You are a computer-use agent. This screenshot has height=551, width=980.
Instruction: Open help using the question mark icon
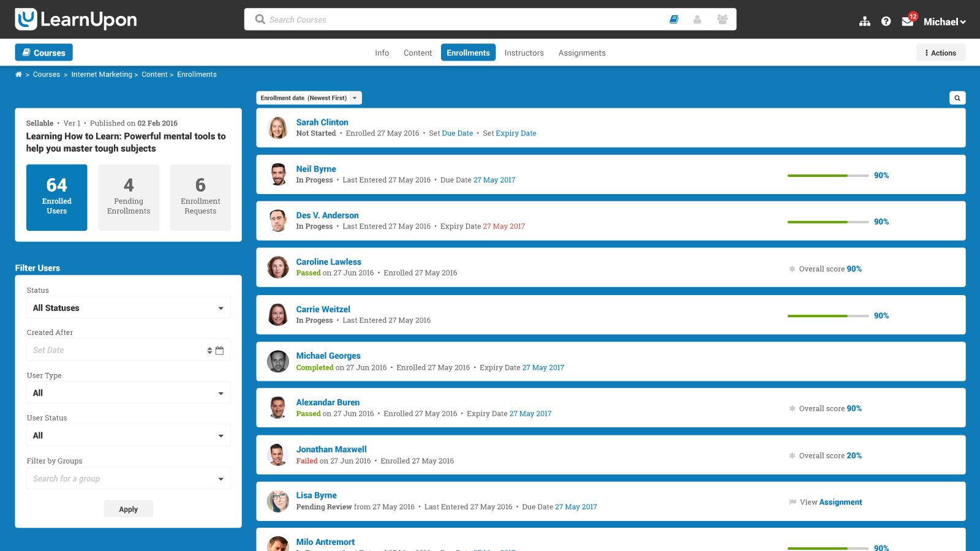click(886, 20)
